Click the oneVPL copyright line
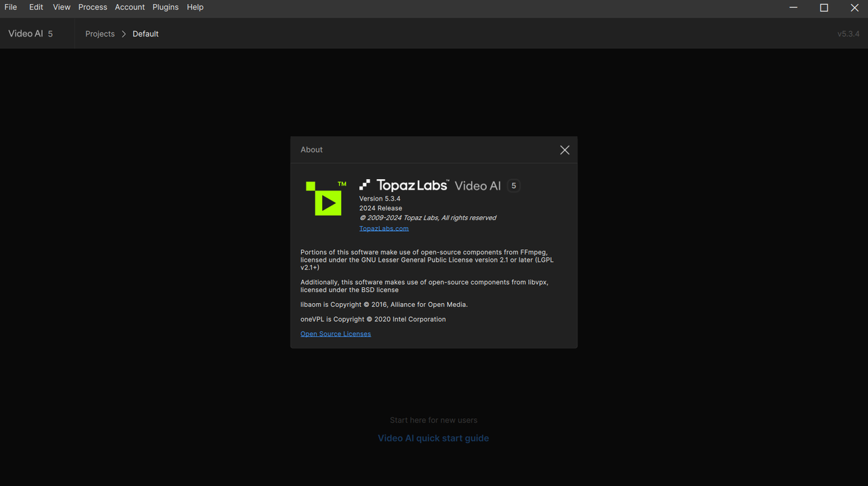The image size is (868, 486). [373, 319]
